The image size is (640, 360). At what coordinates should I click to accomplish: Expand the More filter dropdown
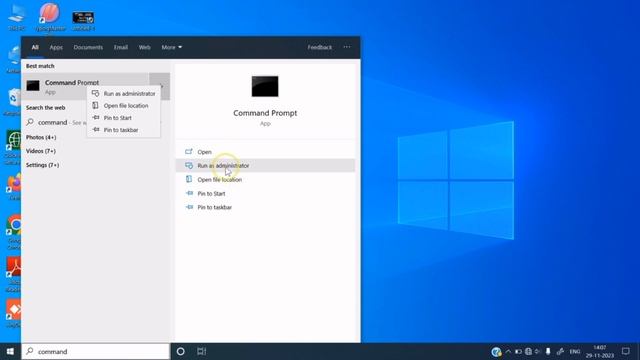click(171, 47)
